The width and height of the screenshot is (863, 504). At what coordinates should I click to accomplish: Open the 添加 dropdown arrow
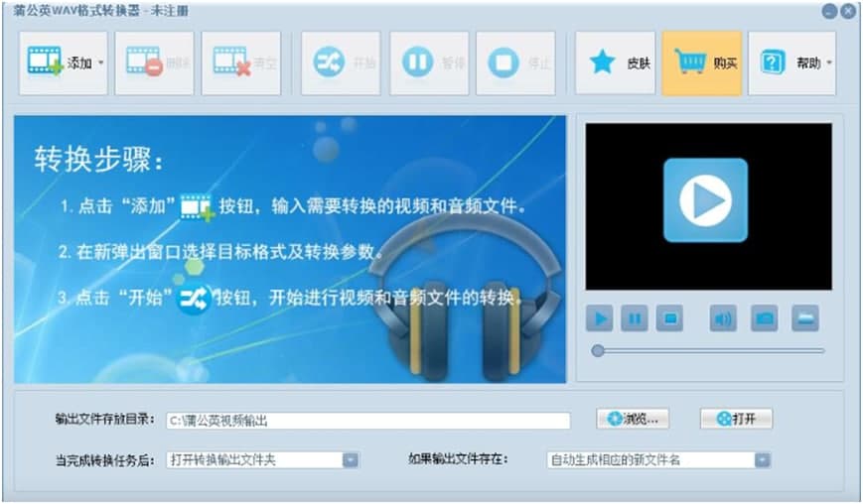(x=101, y=63)
